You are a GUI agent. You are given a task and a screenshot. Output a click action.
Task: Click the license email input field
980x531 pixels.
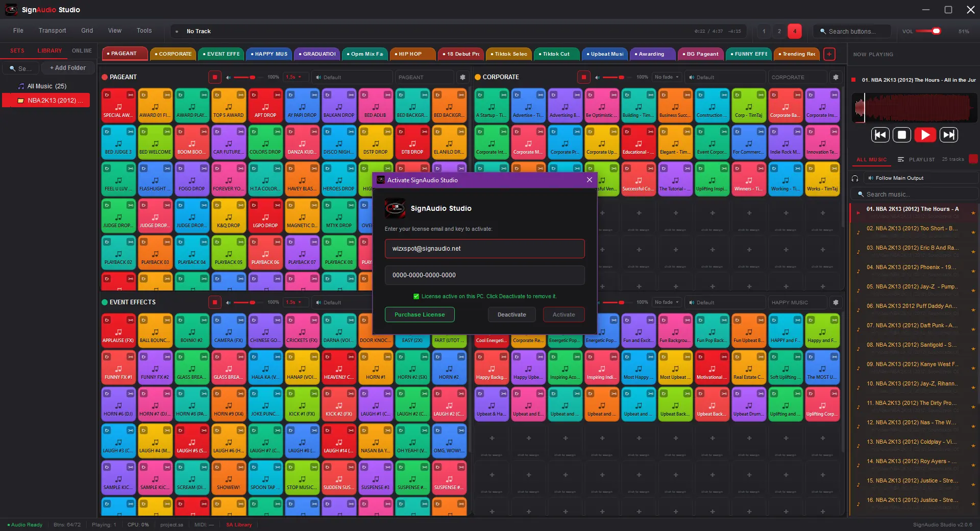[x=484, y=249]
